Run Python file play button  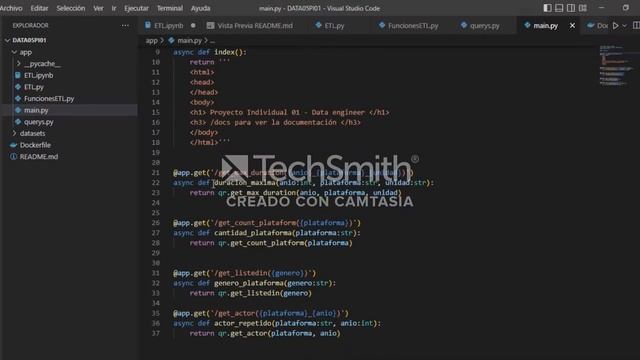[x=616, y=26]
